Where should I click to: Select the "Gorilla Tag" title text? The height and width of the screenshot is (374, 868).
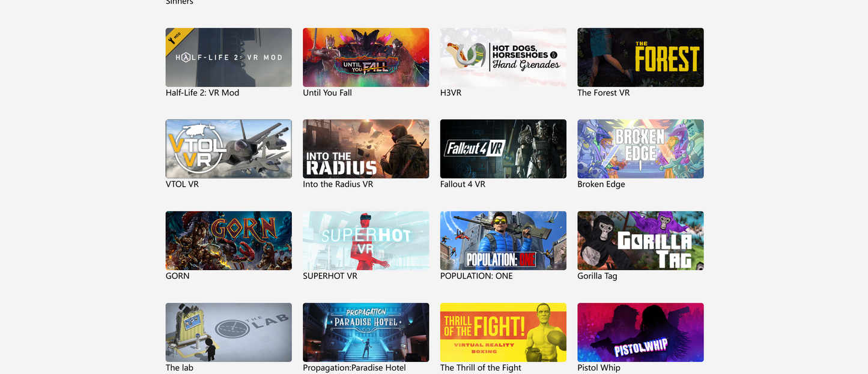597,276
